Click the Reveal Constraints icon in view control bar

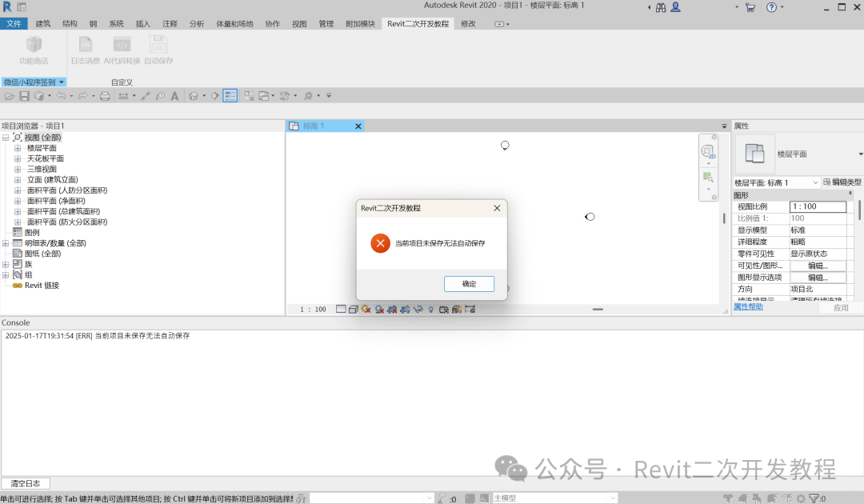tap(470, 309)
